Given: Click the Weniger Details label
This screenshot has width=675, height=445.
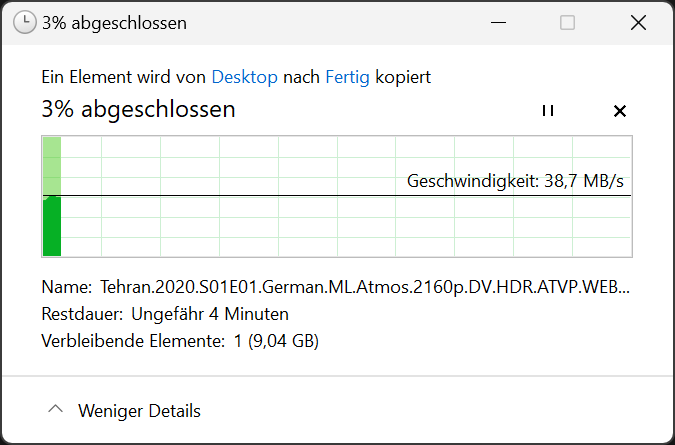Looking at the screenshot, I should coord(139,411).
